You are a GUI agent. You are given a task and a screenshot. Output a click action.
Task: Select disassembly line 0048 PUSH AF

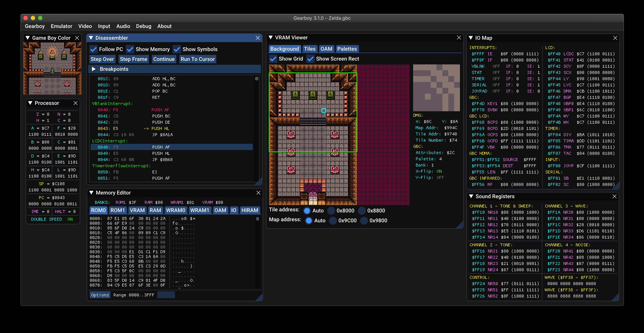pyautogui.click(x=171, y=147)
